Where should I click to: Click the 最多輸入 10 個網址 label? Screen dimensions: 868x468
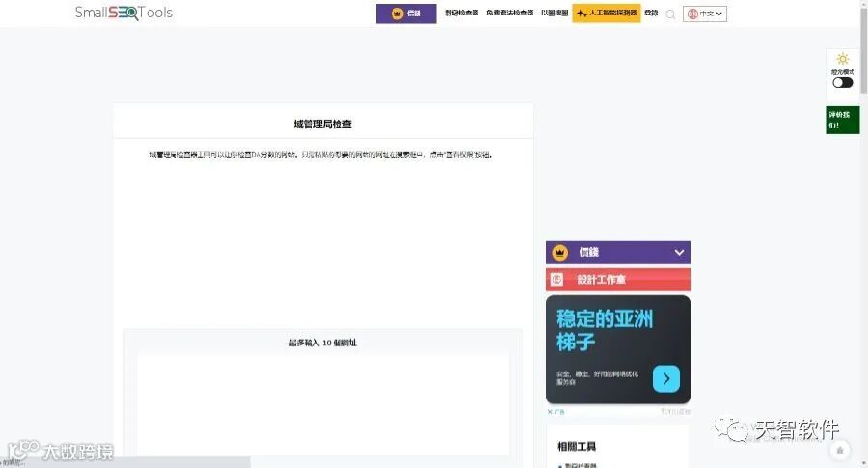[323, 343]
